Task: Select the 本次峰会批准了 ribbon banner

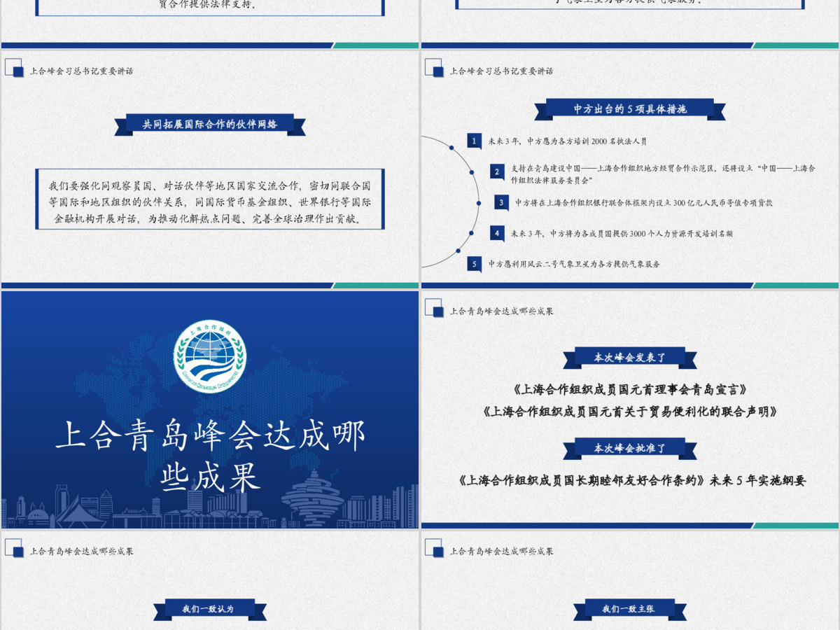Action: coord(630,449)
